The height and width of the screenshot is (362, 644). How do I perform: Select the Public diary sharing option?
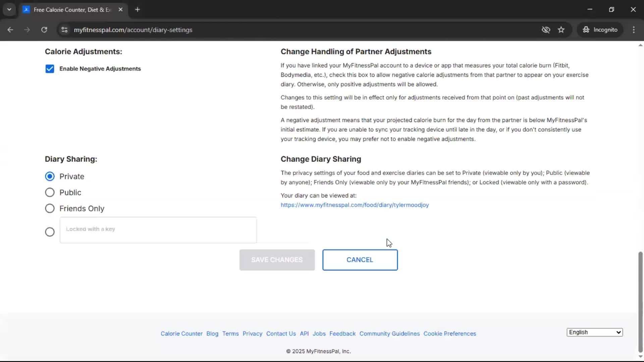pyautogui.click(x=50, y=192)
